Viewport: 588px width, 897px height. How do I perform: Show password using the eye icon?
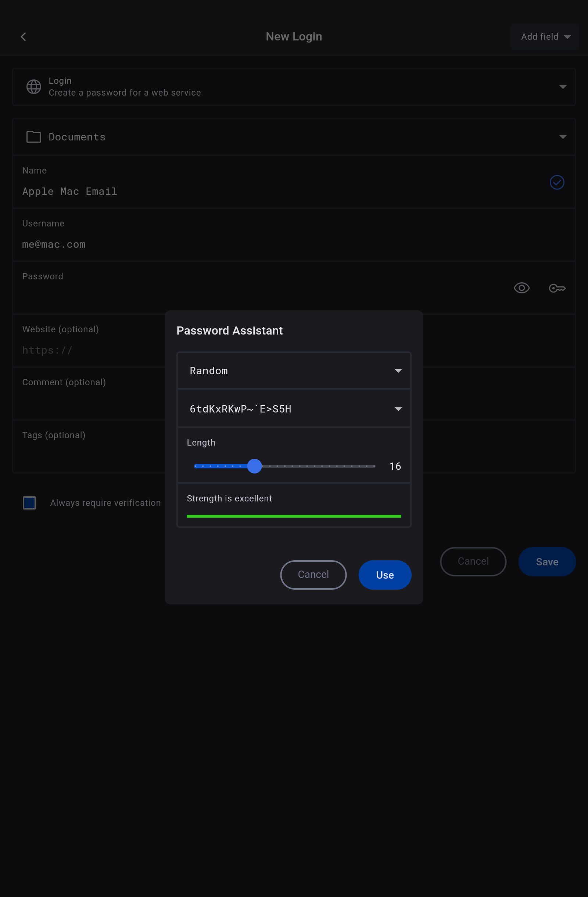(x=521, y=288)
